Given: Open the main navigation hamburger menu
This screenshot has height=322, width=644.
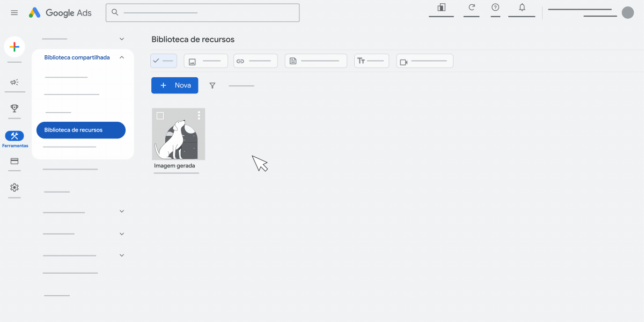Looking at the screenshot, I should [x=14, y=12].
